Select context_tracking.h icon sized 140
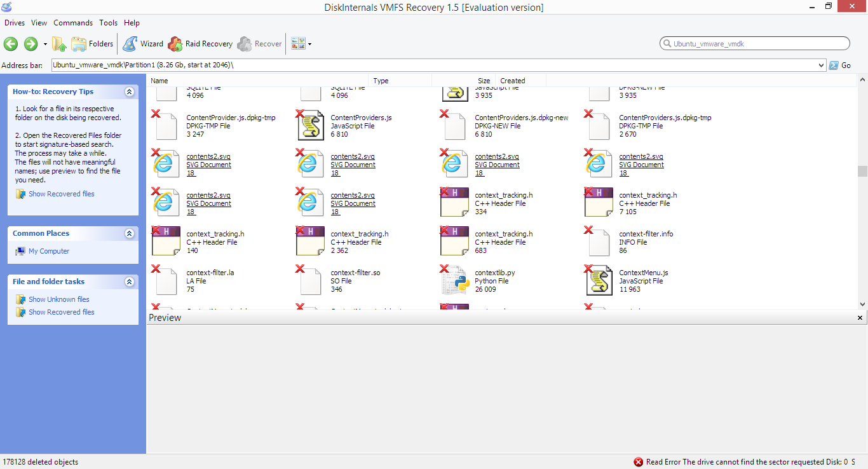 click(166, 241)
